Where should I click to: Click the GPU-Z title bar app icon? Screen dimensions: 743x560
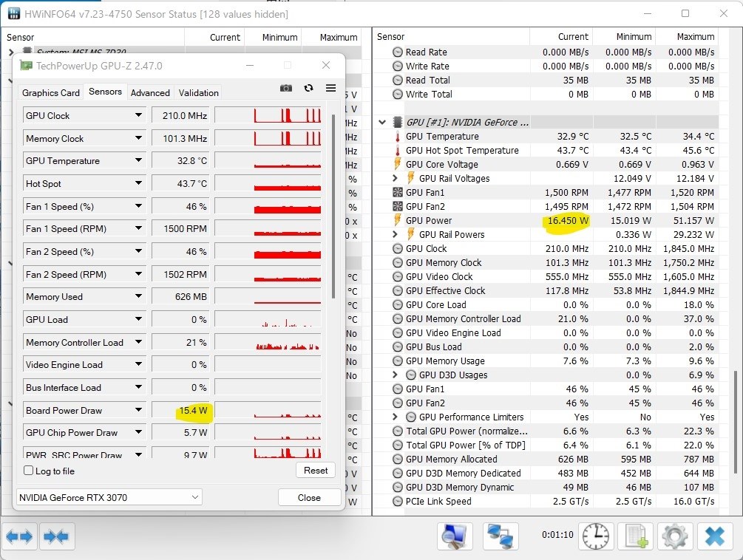click(26, 65)
